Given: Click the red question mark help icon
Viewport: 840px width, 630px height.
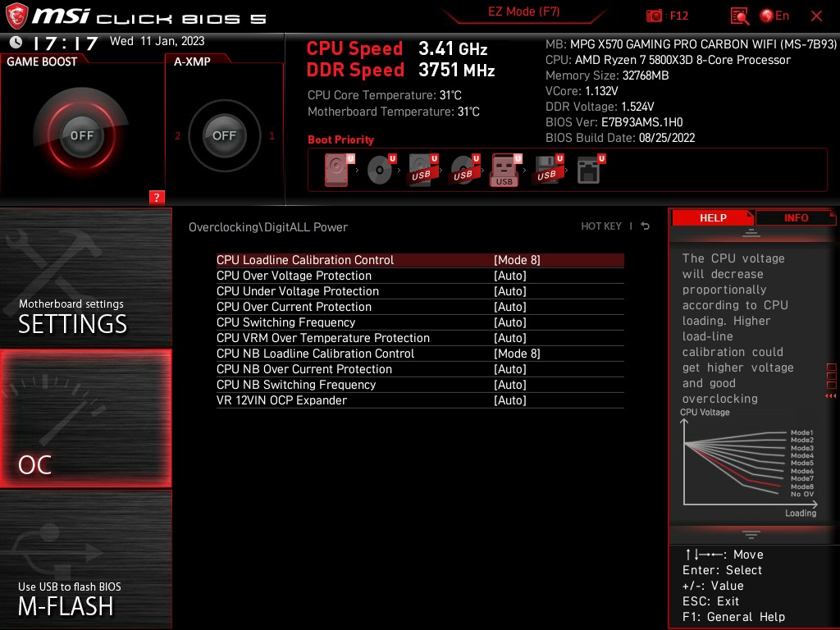Looking at the screenshot, I should click(x=157, y=197).
